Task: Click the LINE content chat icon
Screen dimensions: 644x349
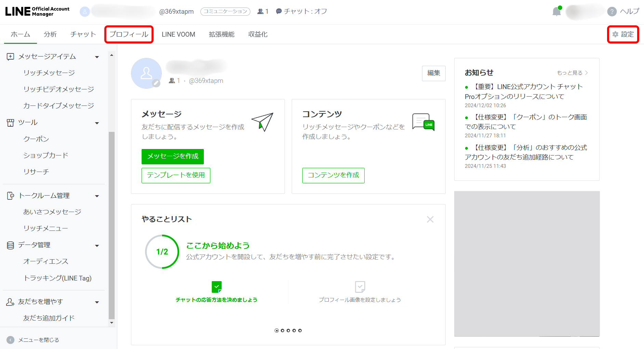Action: tap(423, 122)
